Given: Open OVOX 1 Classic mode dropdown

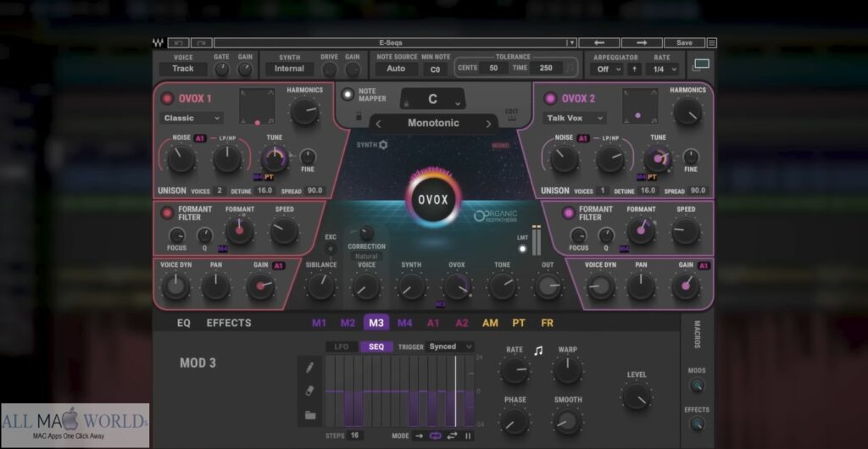Looking at the screenshot, I should pos(192,118).
